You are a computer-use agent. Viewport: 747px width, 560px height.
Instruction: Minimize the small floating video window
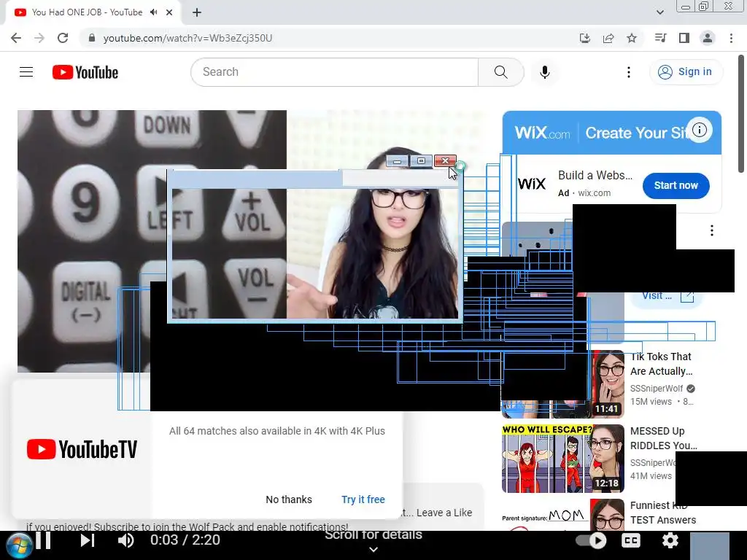click(398, 161)
